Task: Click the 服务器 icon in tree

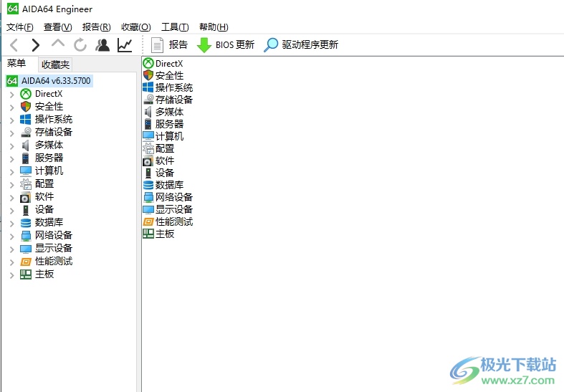Action: coord(26,158)
